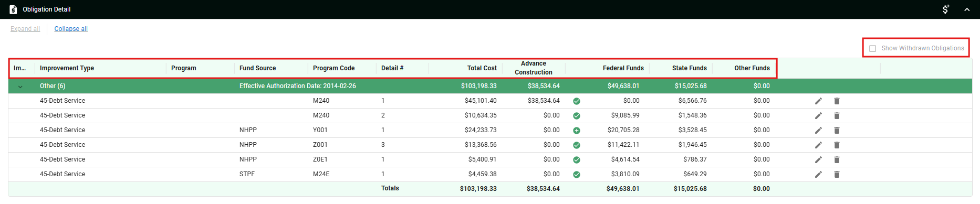Edit the Y001 NHPP row pencil icon
Viewport: 980px width, 204px height.
click(x=818, y=131)
